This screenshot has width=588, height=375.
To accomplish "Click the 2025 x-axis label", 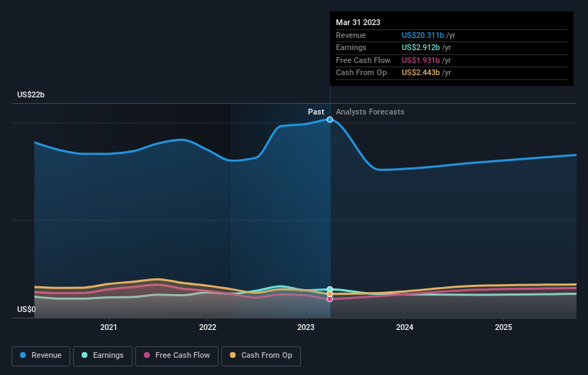I will [x=503, y=328].
